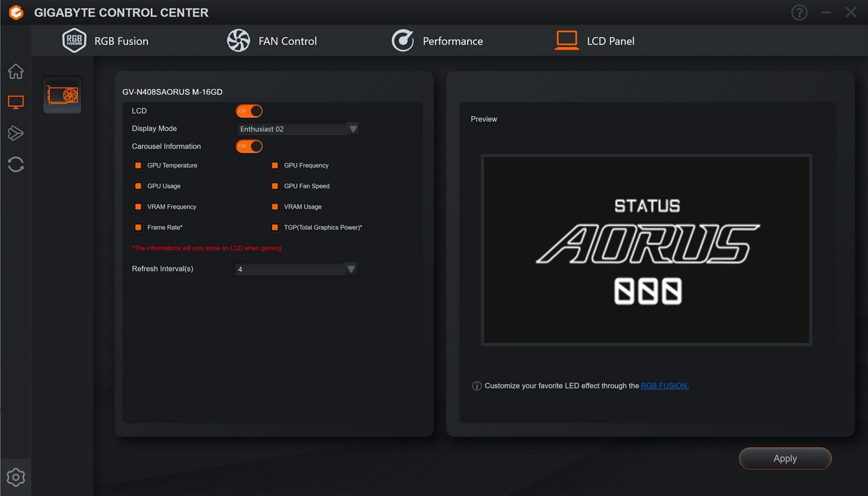
Task: Click the Refresh Interval dropdown arrow
Action: (x=351, y=269)
